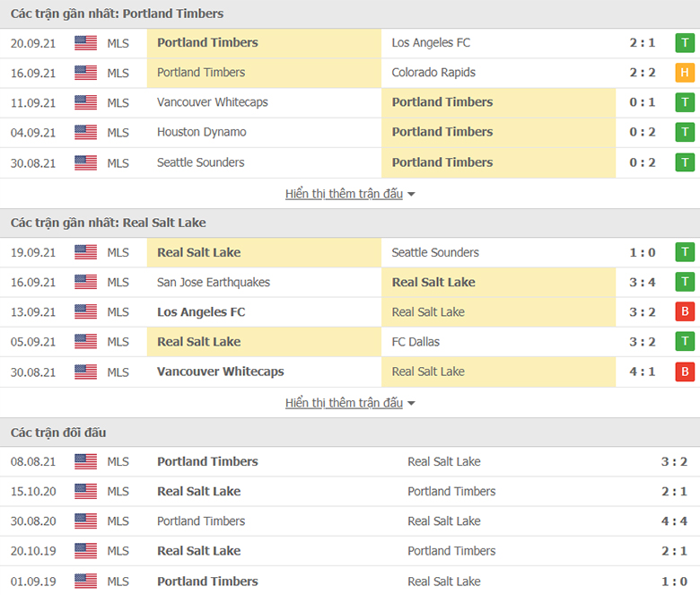Screen dimensions: 700x595
Task: Click the dropdown arrow beside the Portland show-more link
Action: (x=411, y=195)
